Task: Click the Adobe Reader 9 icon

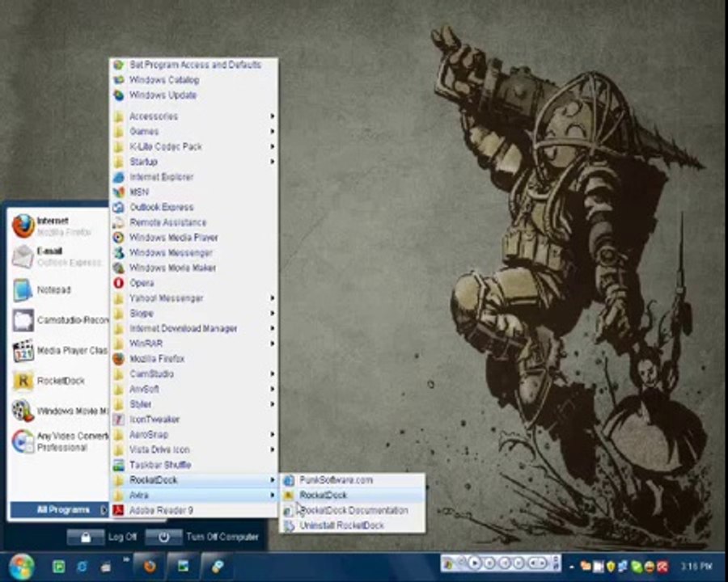Action: pos(119,511)
